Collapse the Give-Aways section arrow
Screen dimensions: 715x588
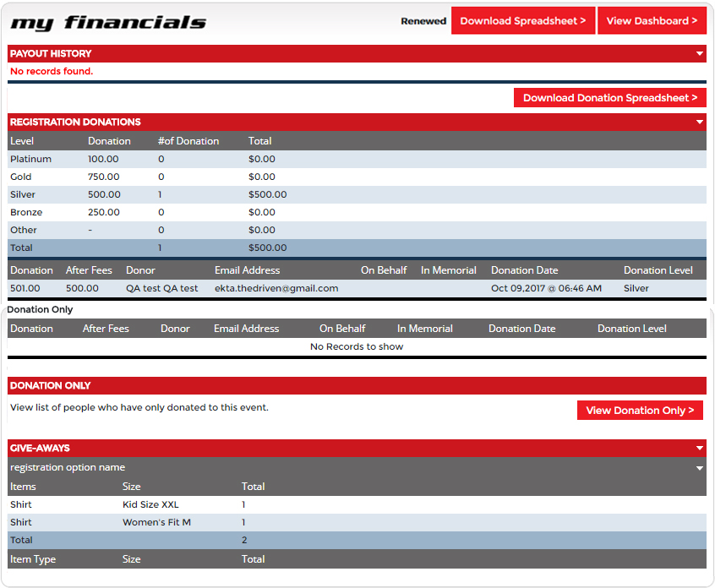[x=699, y=449]
